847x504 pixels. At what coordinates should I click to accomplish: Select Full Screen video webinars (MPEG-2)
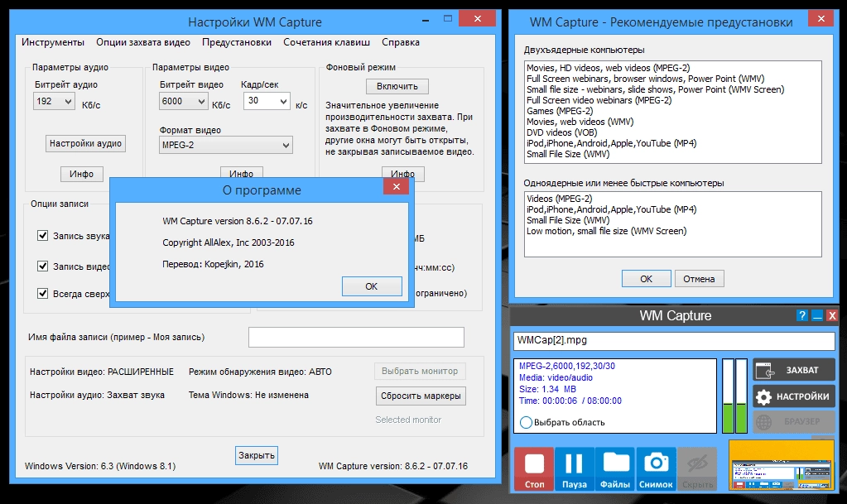(599, 100)
